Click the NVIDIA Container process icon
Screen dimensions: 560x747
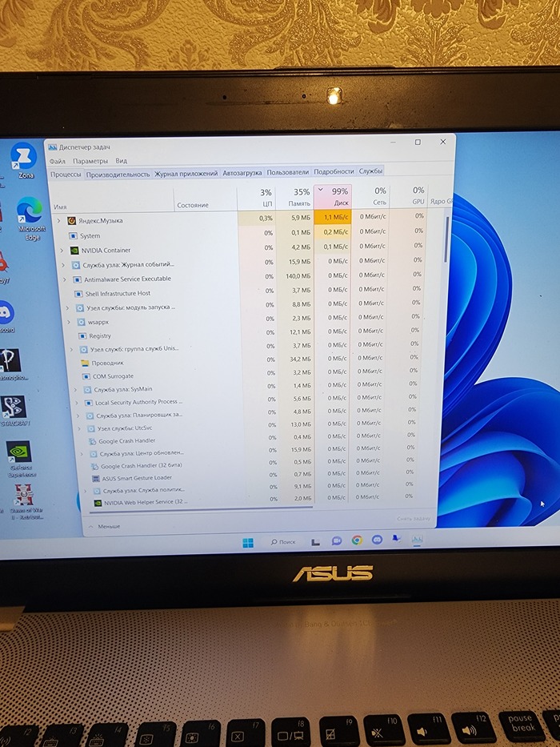(x=74, y=250)
